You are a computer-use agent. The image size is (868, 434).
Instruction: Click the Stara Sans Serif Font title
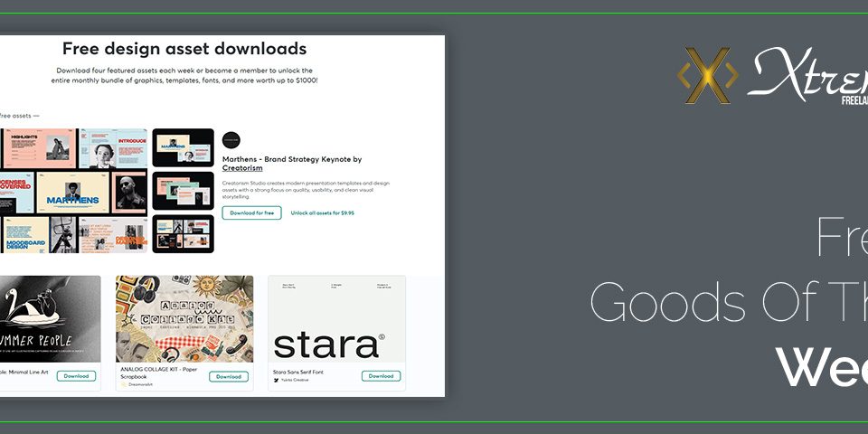tap(297, 372)
